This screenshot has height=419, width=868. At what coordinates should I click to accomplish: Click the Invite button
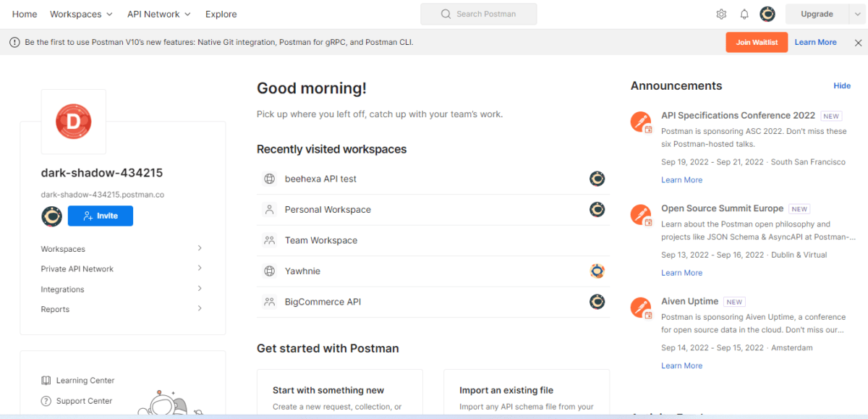pyautogui.click(x=100, y=216)
